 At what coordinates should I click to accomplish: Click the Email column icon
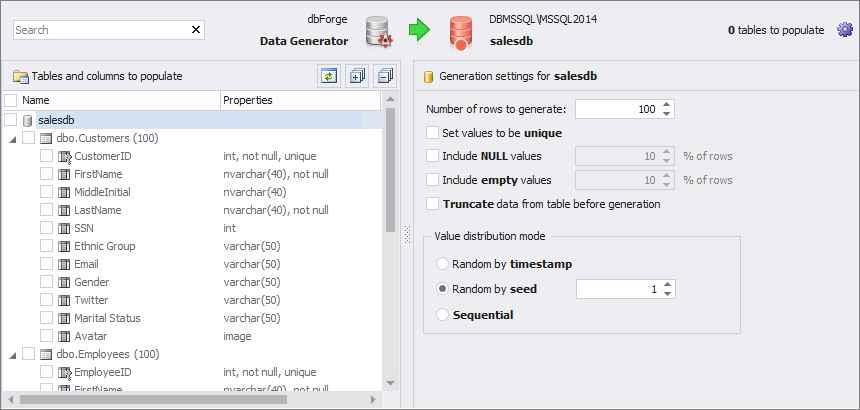64,264
